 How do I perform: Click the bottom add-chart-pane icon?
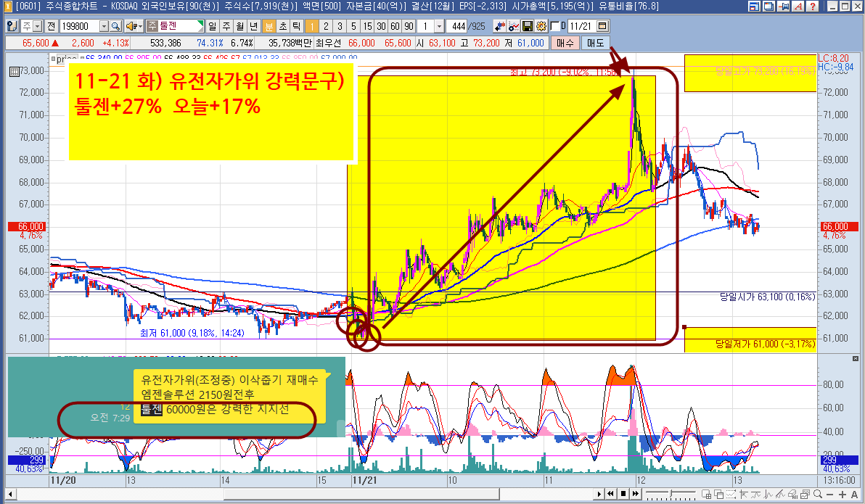click(x=706, y=494)
